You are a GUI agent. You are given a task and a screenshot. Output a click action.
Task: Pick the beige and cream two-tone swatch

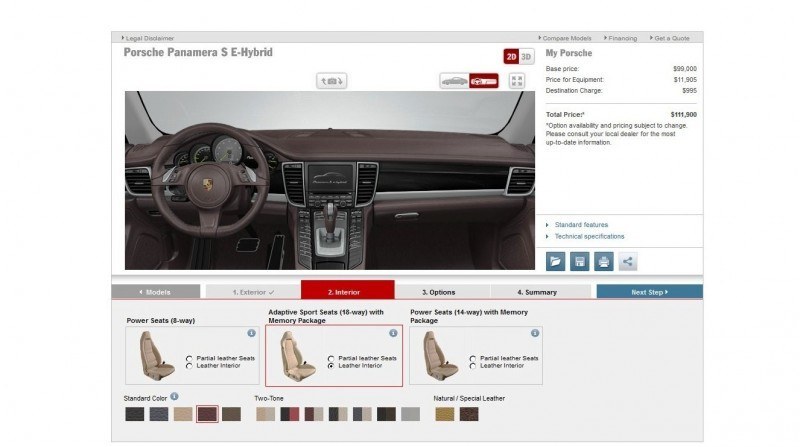[265, 414]
